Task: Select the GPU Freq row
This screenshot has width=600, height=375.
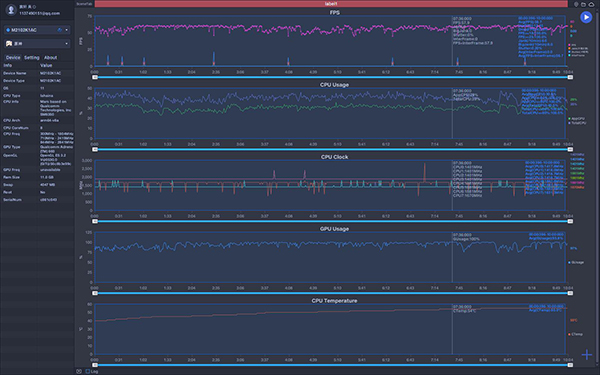Action: [37, 170]
